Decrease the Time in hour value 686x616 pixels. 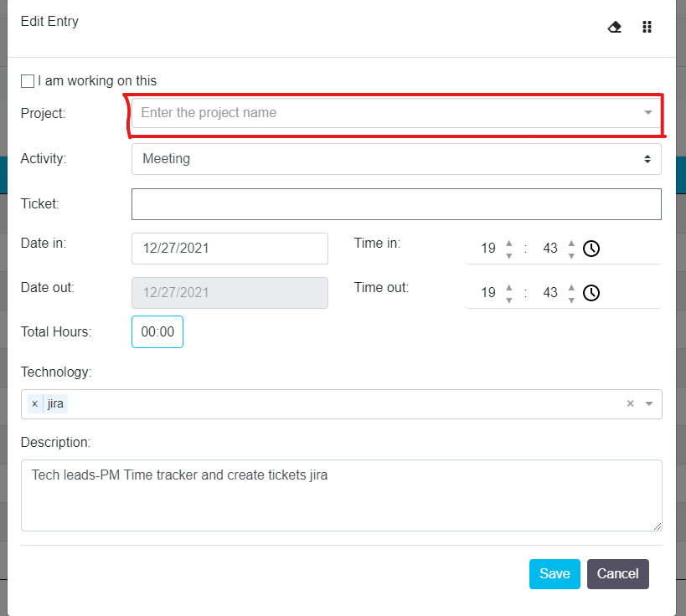coord(508,256)
